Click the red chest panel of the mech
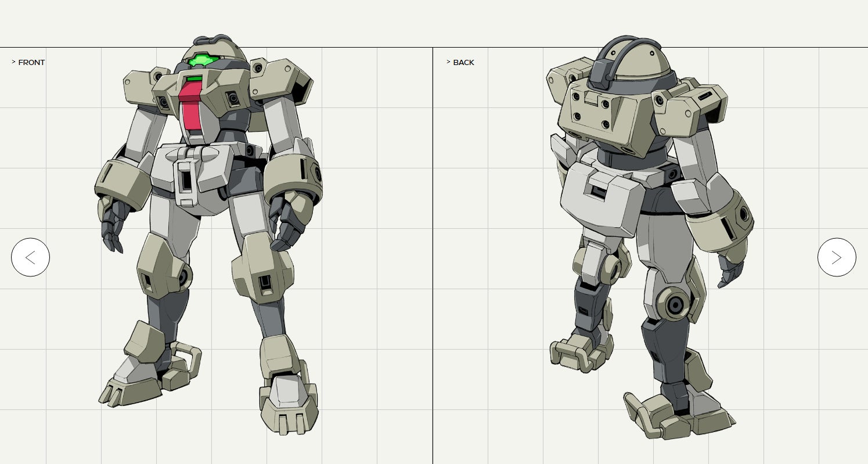868x464 pixels. click(x=189, y=108)
